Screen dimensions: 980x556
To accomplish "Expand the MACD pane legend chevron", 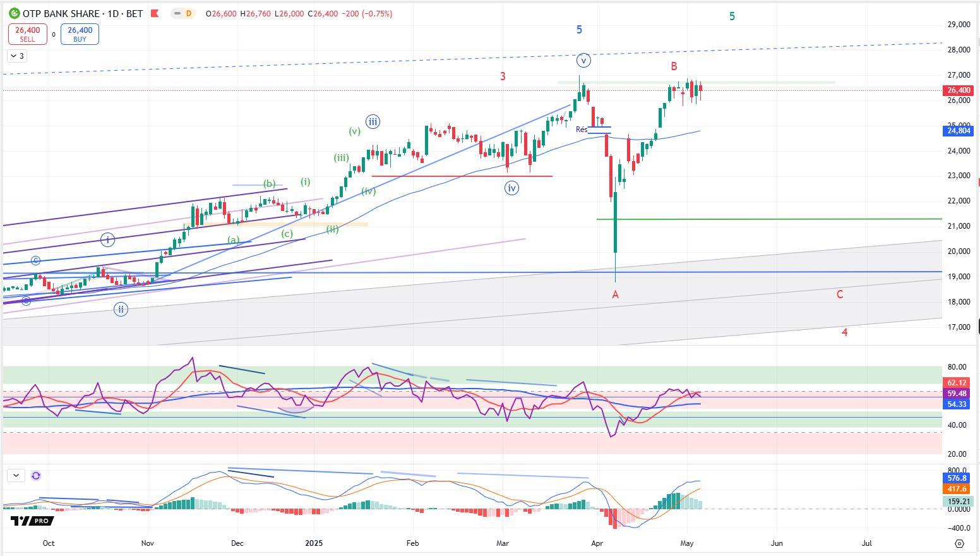I will coord(16,475).
